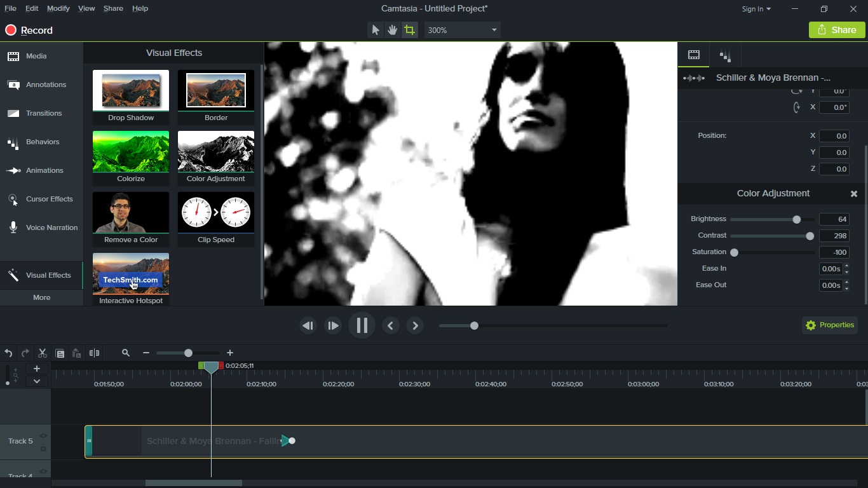Redo the last action
The height and width of the screenshot is (488, 868).
click(x=25, y=353)
